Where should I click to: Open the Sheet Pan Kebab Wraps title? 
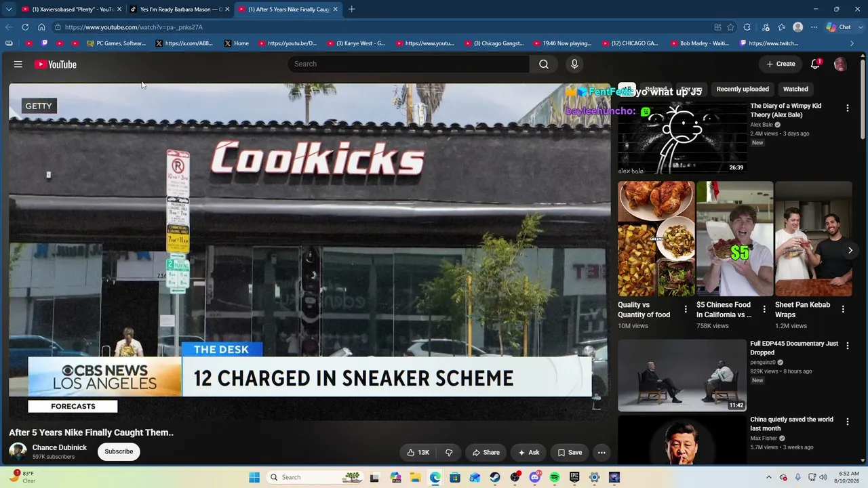[803, 310]
